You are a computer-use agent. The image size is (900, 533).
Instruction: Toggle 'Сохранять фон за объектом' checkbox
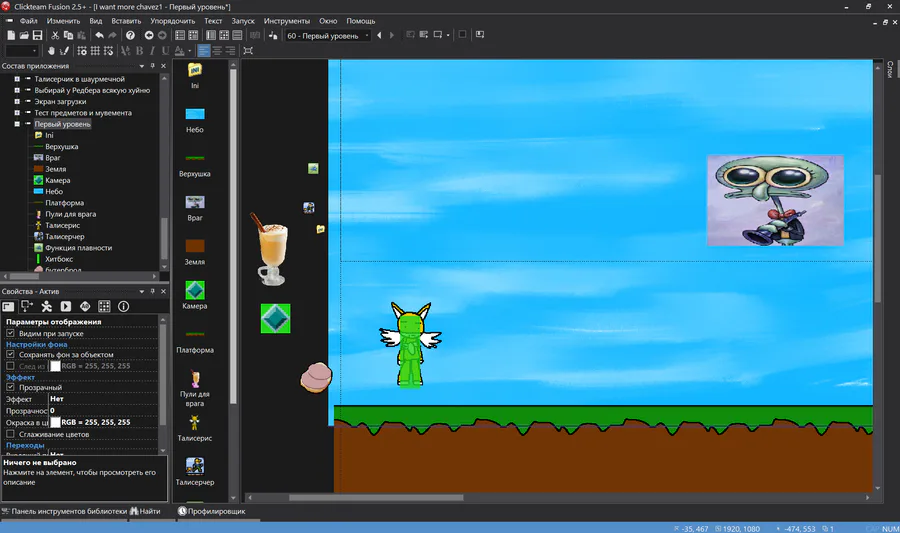coord(10,355)
